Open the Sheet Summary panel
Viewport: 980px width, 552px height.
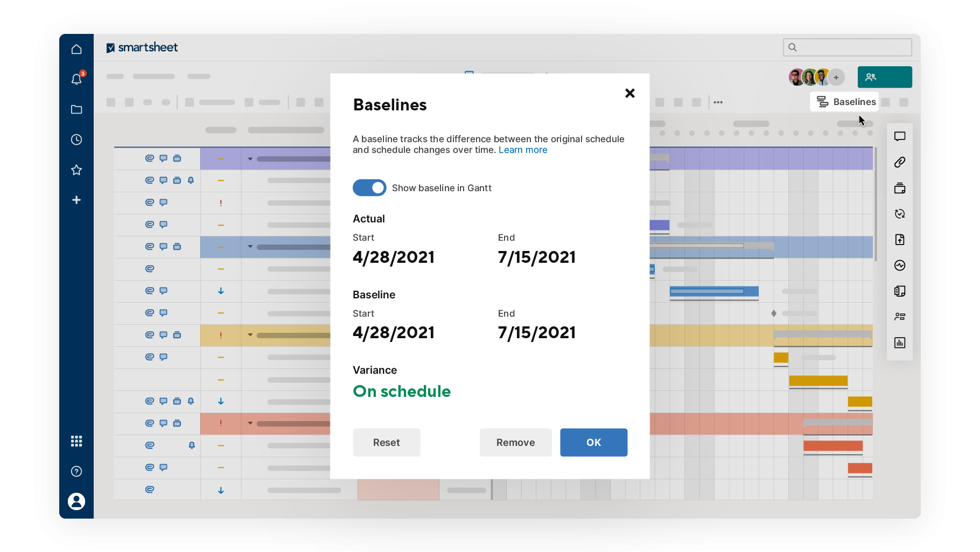pyautogui.click(x=900, y=291)
